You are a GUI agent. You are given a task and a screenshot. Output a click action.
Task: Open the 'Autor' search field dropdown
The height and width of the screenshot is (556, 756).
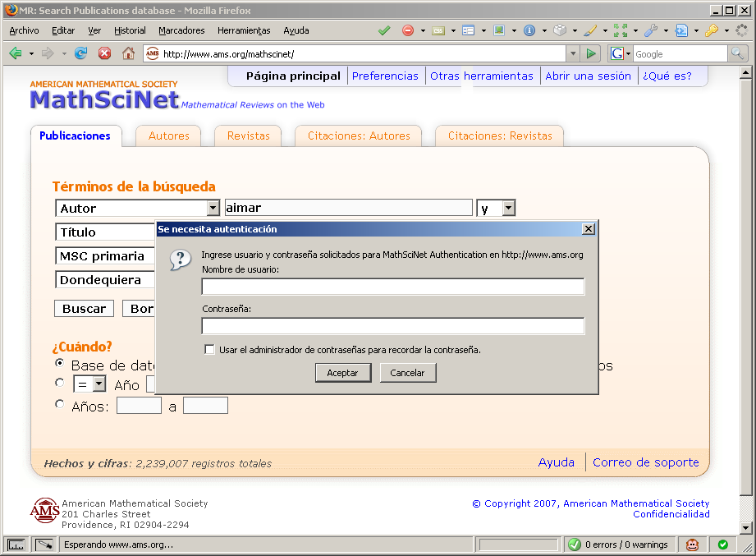(x=213, y=209)
